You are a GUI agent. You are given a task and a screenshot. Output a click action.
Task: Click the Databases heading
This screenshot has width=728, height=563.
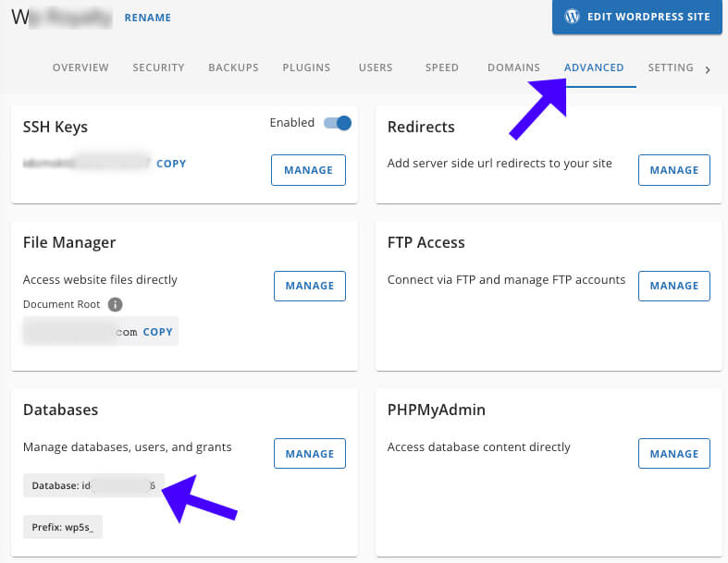pos(60,410)
